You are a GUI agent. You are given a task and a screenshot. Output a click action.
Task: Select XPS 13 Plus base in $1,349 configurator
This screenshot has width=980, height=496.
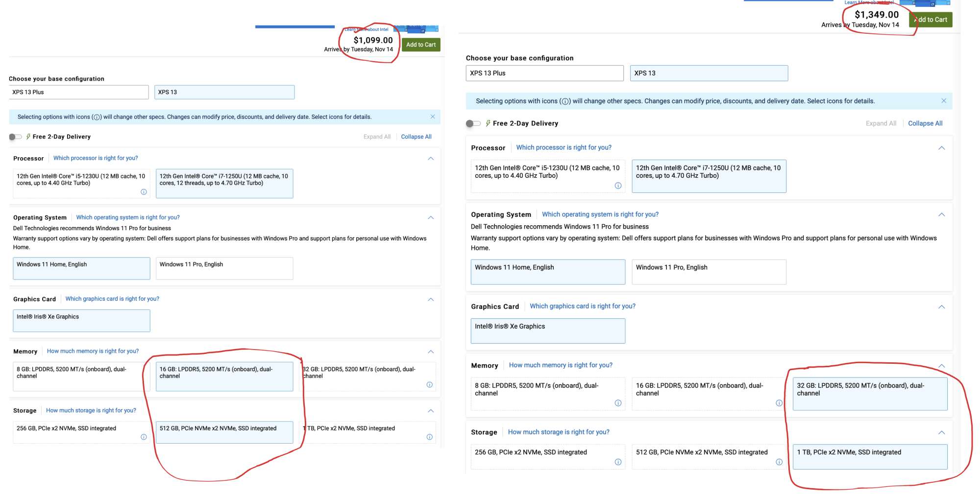[x=545, y=73]
